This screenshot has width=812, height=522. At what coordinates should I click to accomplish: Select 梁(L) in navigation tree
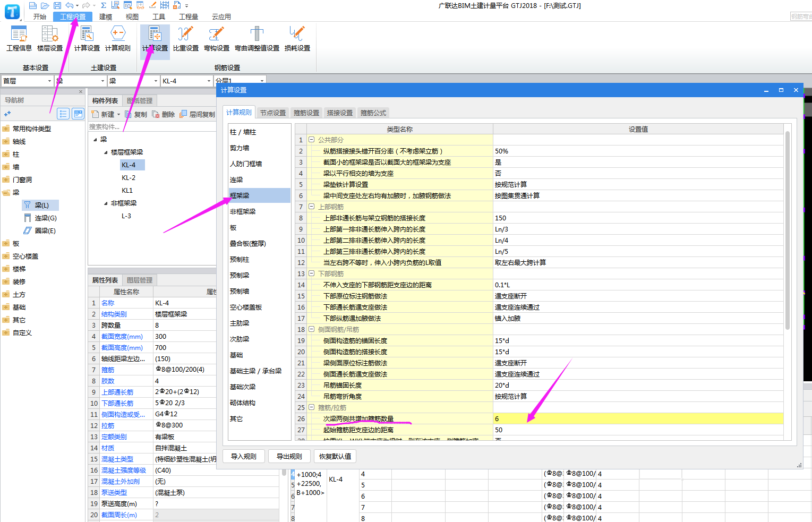(x=40, y=205)
